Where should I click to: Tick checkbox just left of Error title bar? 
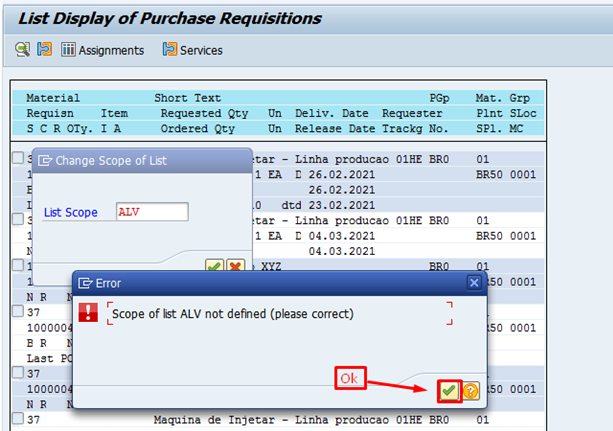[18, 266]
